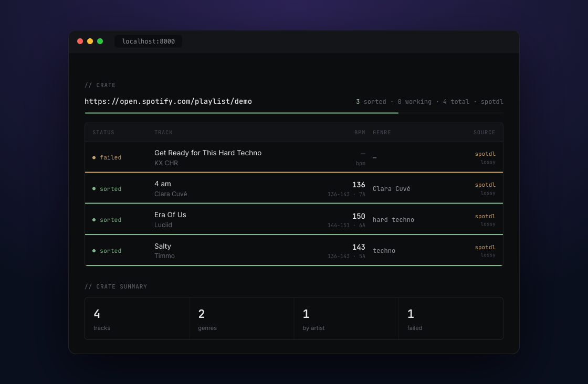Click the 1 by artist summary card

click(346, 319)
